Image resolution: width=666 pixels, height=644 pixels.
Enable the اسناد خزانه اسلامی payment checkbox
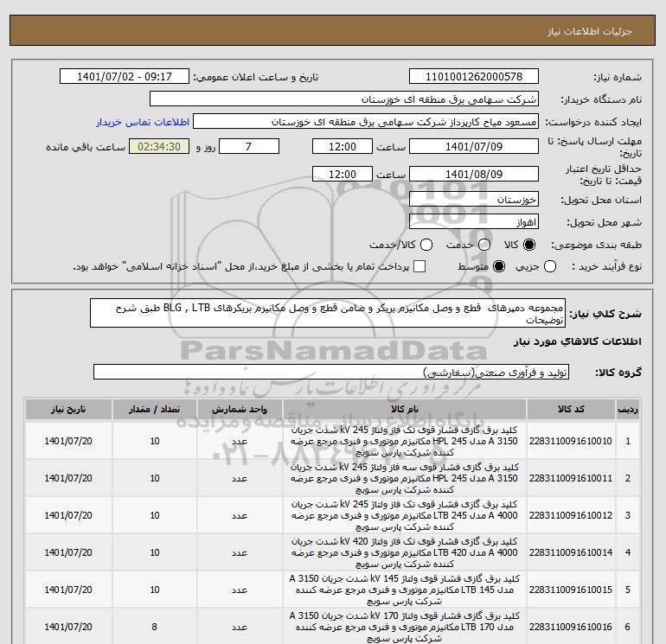419,267
